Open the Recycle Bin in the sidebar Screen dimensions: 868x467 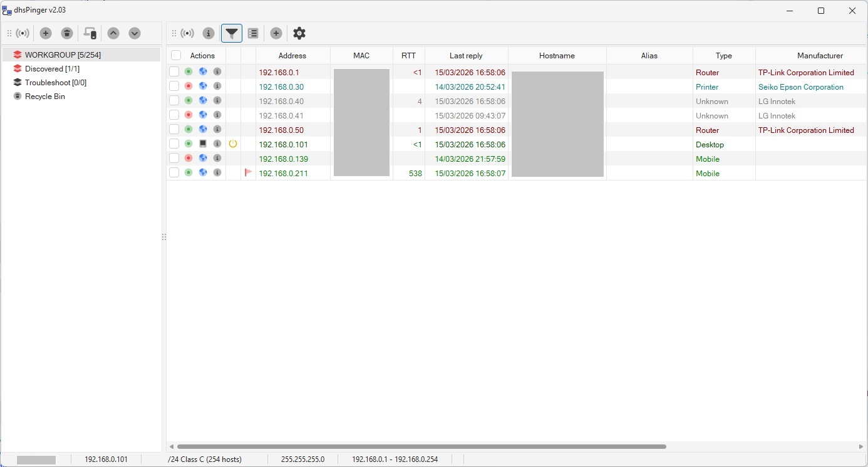pos(44,96)
